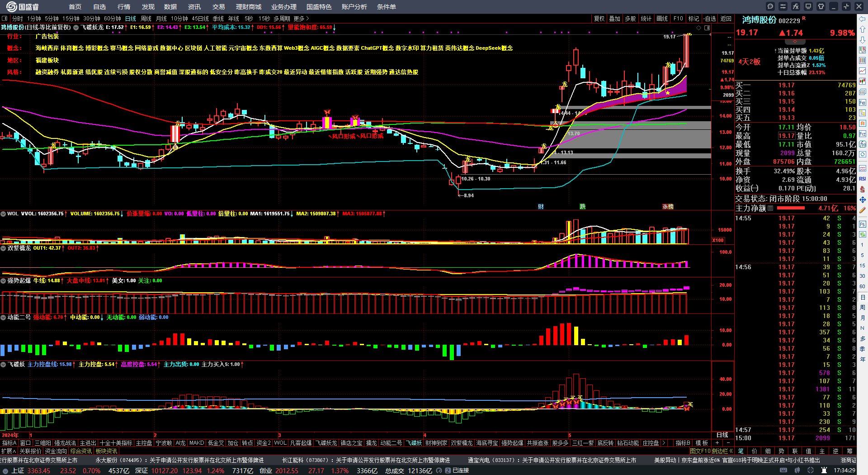This screenshot has height=475, width=868.
Task: Open the 资金流向 tab
Action: pyautogui.click(x=56, y=451)
